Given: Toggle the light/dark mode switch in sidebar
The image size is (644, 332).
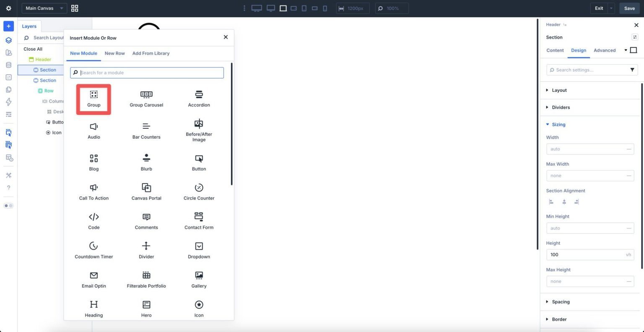Looking at the screenshot, I should 8,206.
